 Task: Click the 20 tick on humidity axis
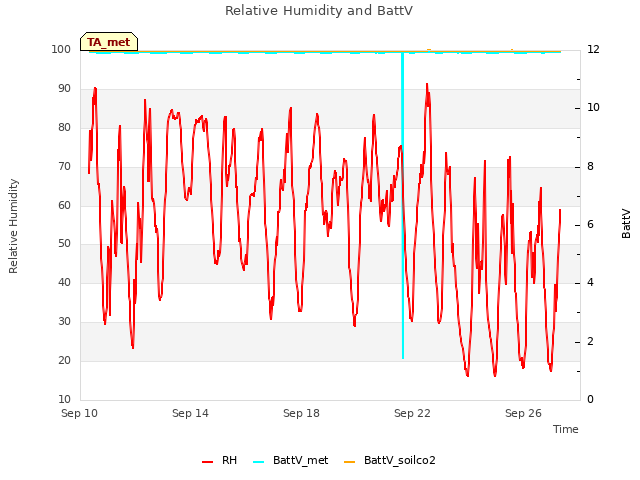64,360
